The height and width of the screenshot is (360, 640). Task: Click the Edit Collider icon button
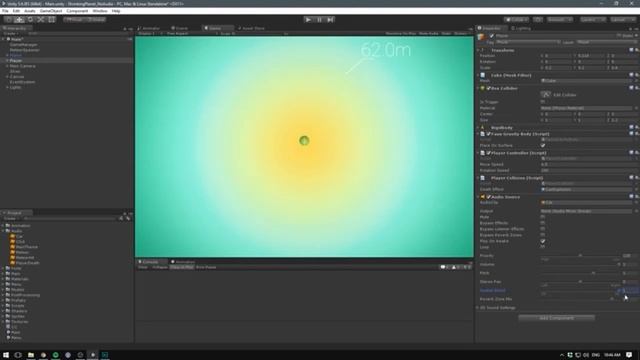click(546, 95)
